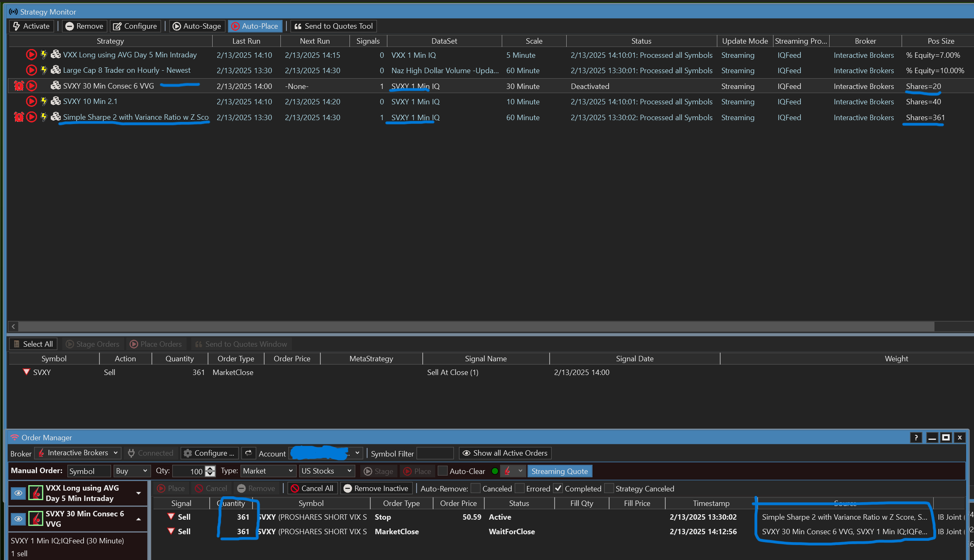The height and width of the screenshot is (560, 974).
Task: Uncheck the Completed auto-remove checkbox
Action: click(x=558, y=488)
